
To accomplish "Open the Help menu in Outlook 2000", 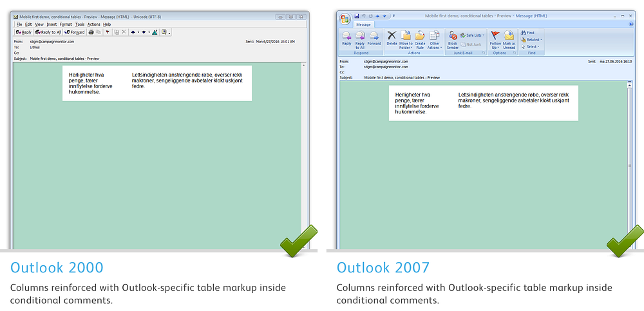I will (107, 24).
